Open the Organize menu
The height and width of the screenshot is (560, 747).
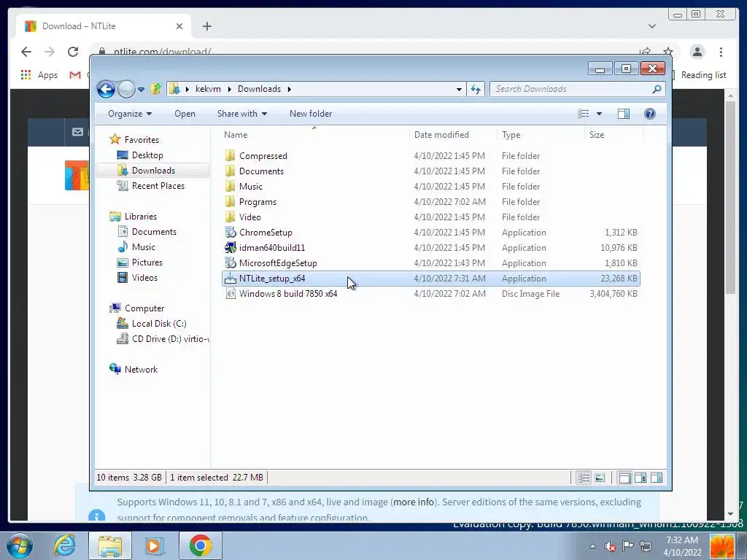tap(130, 114)
